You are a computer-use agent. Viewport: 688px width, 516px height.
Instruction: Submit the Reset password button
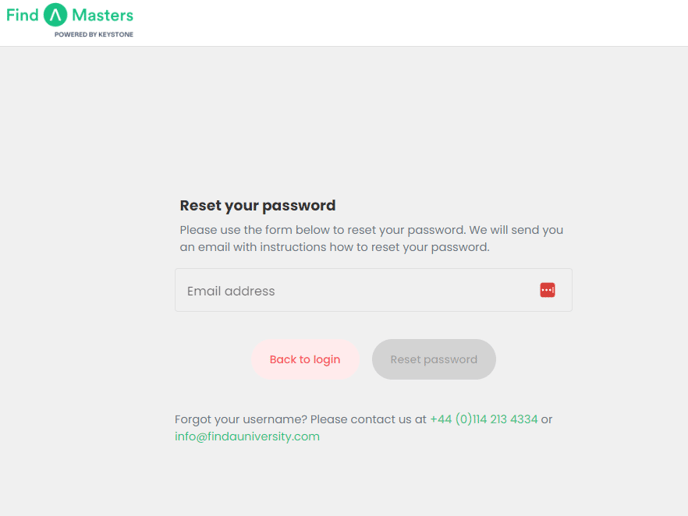coord(434,359)
